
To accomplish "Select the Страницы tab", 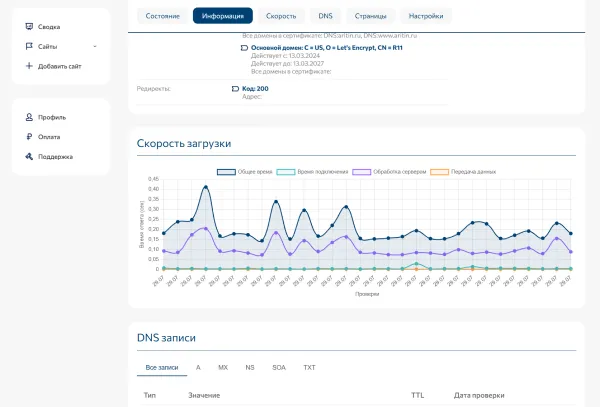I will pyautogui.click(x=370, y=16).
